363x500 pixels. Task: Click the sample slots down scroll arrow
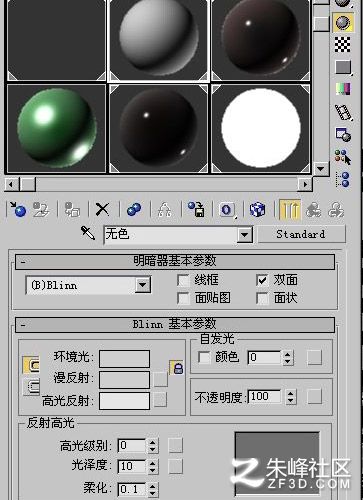click(x=321, y=169)
